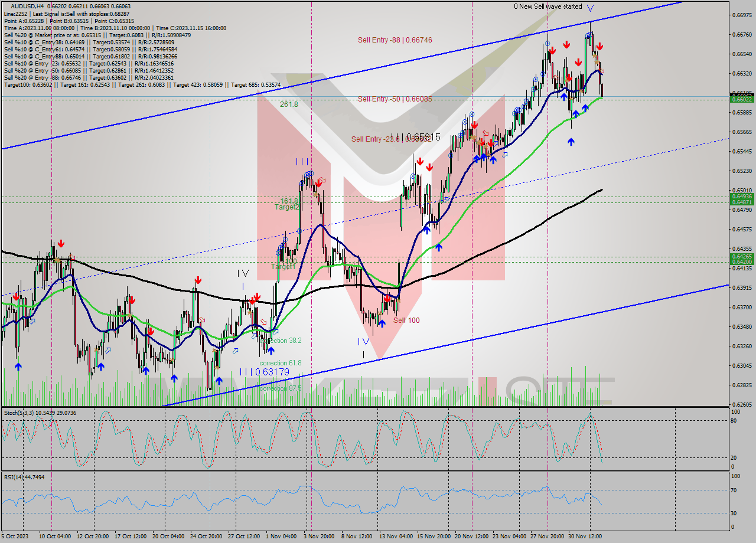756x543 pixels.
Task: Select the 'Sell 100' chart marker
Action: click(406, 320)
